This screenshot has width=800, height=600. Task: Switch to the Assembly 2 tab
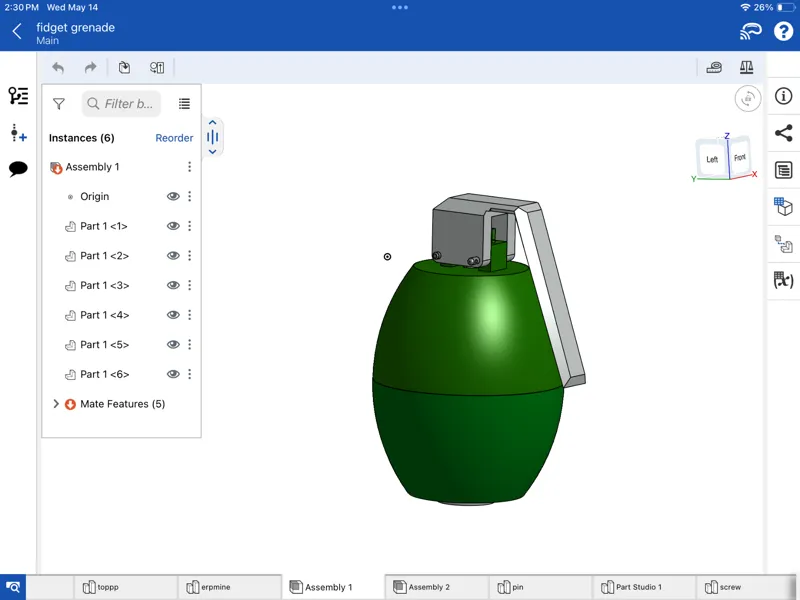click(x=437, y=587)
